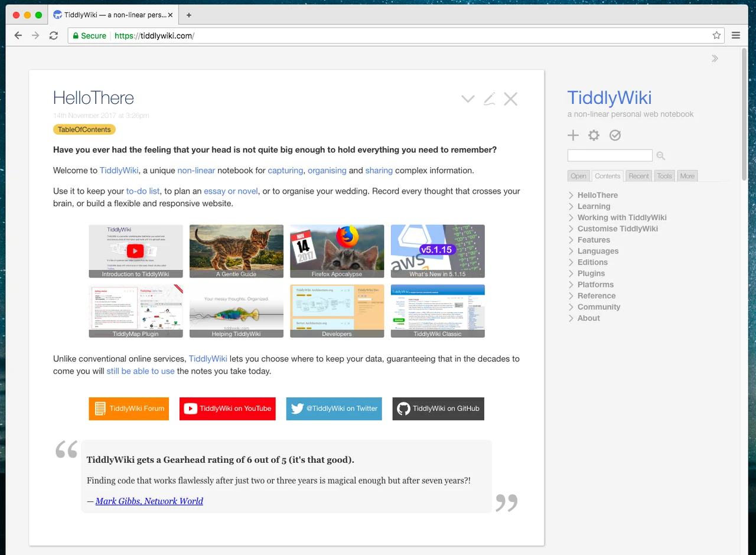Follow the organising link
Viewport: 756px width, 555px height.
pyautogui.click(x=327, y=171)
